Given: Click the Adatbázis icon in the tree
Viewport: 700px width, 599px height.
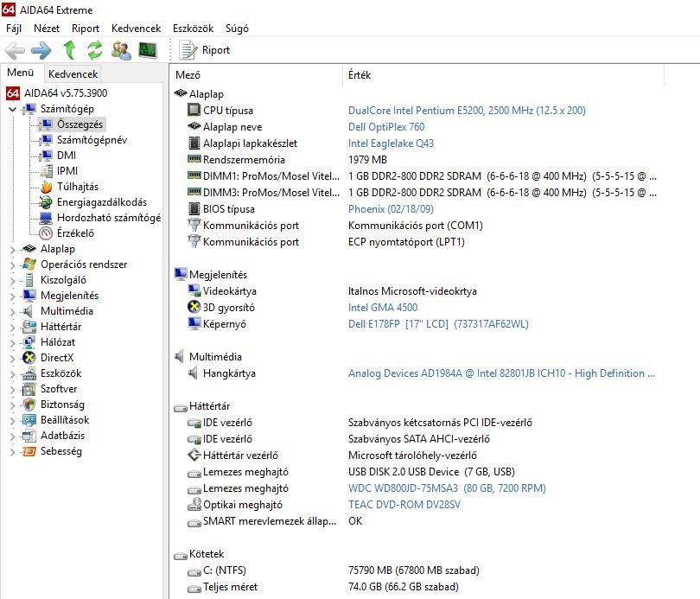Looking at the screenshot, I should pyautogui.click(x=29, y=436).
